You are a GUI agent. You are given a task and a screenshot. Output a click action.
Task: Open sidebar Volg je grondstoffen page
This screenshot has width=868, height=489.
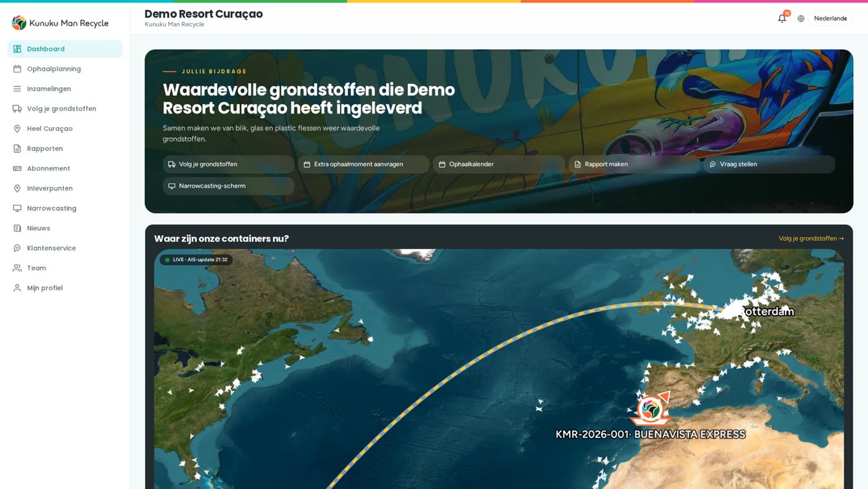pos(65,109)
